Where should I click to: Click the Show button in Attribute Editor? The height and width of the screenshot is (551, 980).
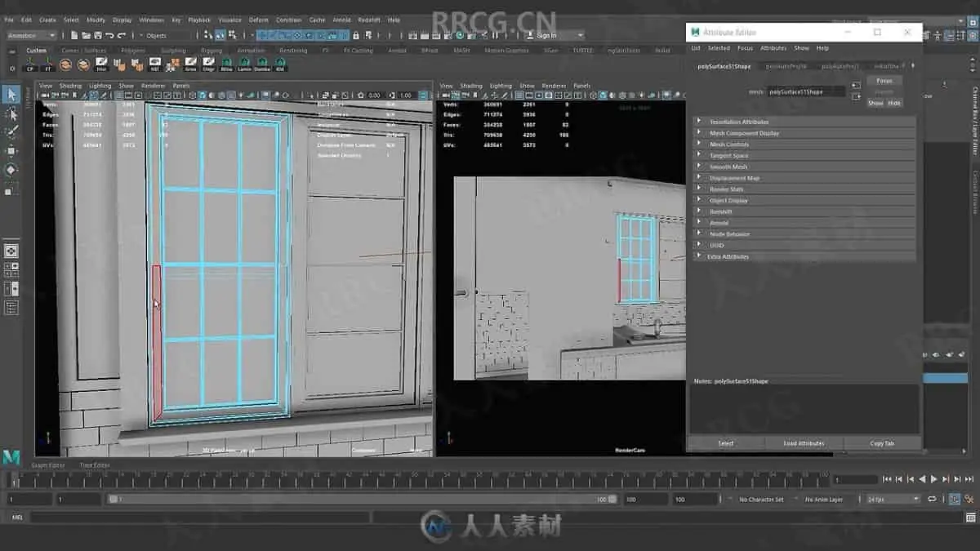tap(875, 104)
